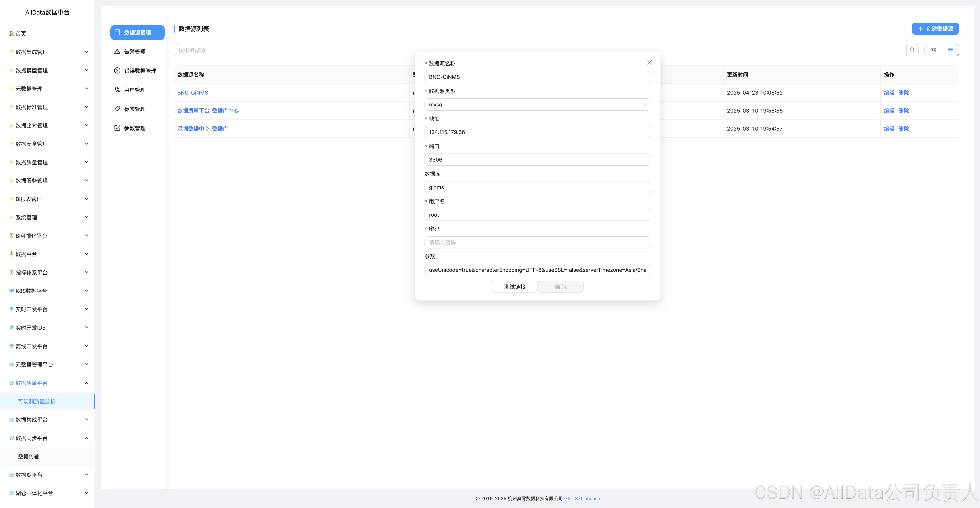The height and width of the screenshot is (508, 980).
Task: Switch to card view icon
Action: tap(933, 50)
